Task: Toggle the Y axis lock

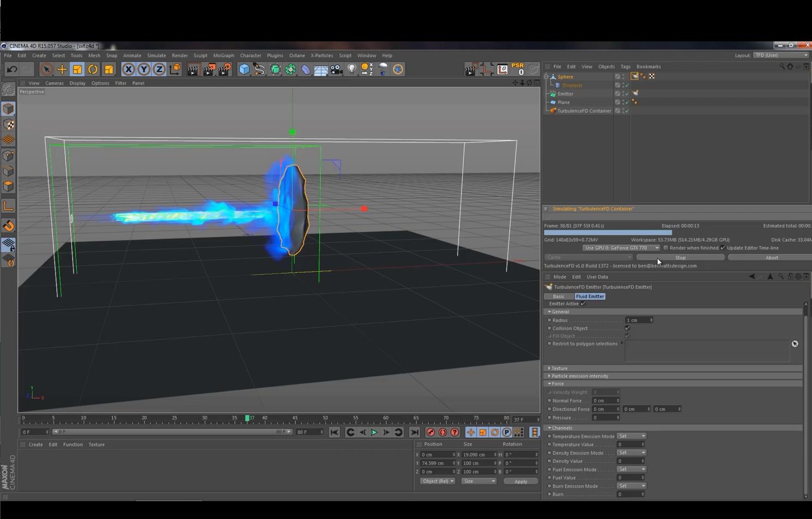Action: pyautogui.click(x=144, y=69)
